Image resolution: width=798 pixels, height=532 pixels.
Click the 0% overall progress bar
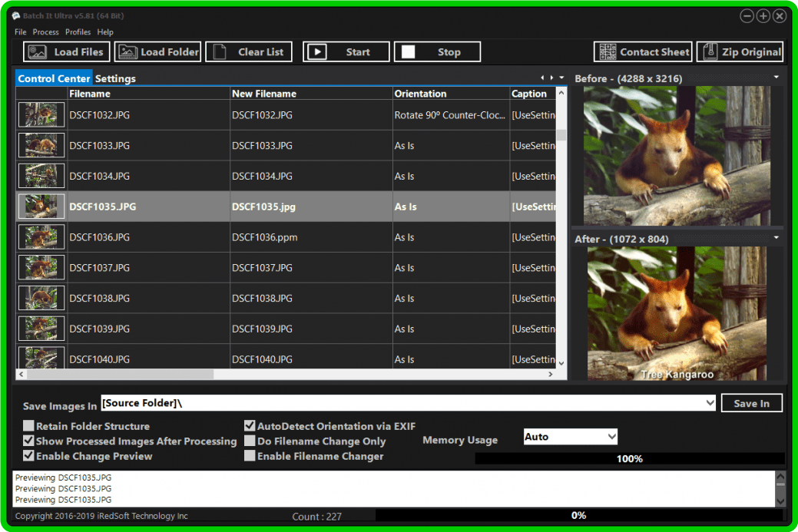click(x=578, y=515)
